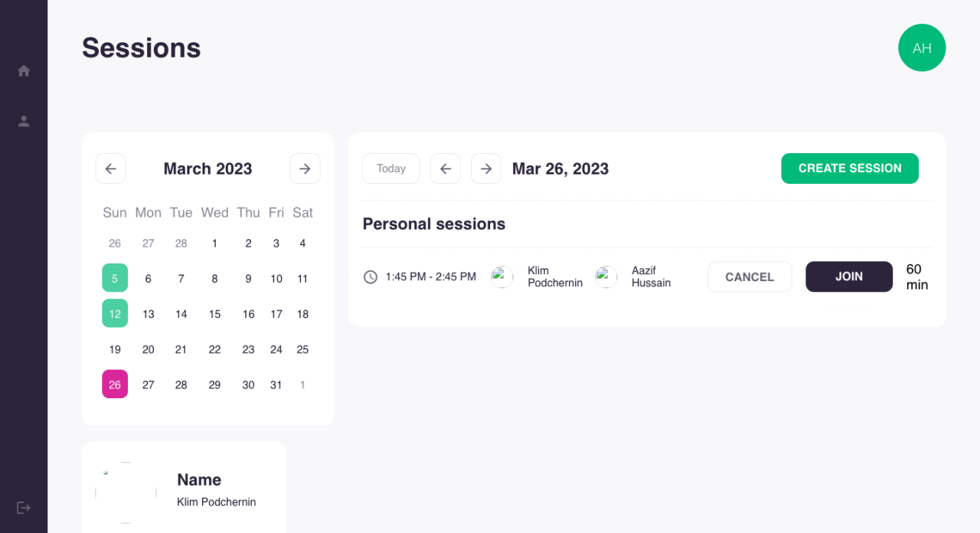Cancel the 1:45 PM session
This screenshot has width=980, height=533.
(x=750, y=276)
